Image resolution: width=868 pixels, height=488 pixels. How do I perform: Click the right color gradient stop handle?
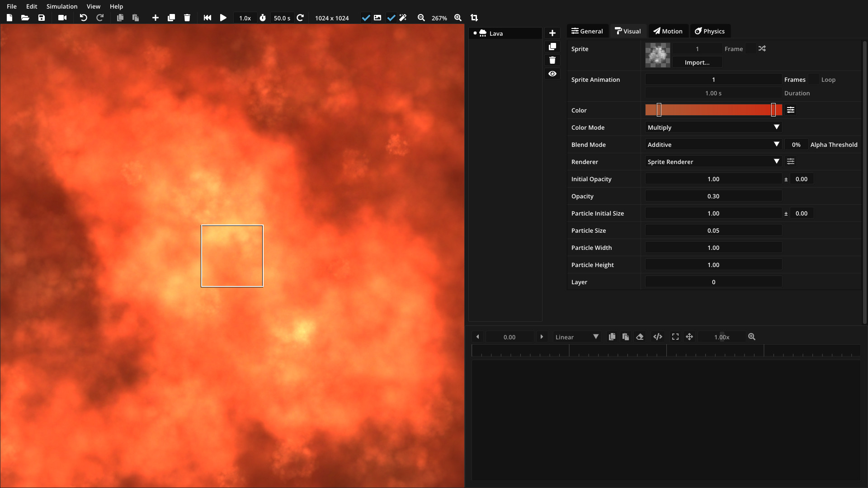(774, 110)
